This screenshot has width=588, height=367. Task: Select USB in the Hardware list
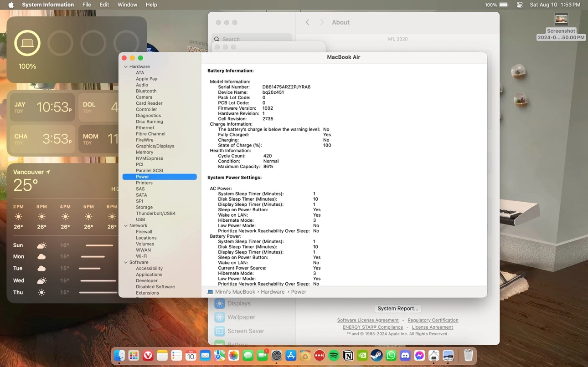140,219
